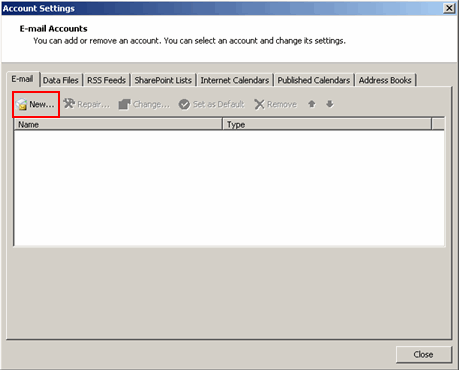Switch to the Data Files tab
This screenshot has width=459, height=370.
(61, 80)
